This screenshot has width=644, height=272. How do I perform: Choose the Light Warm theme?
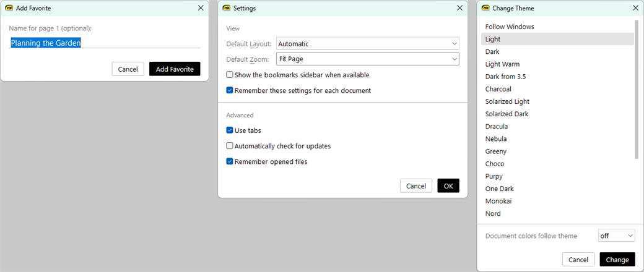pyautogui.click(x=557, y=64)
